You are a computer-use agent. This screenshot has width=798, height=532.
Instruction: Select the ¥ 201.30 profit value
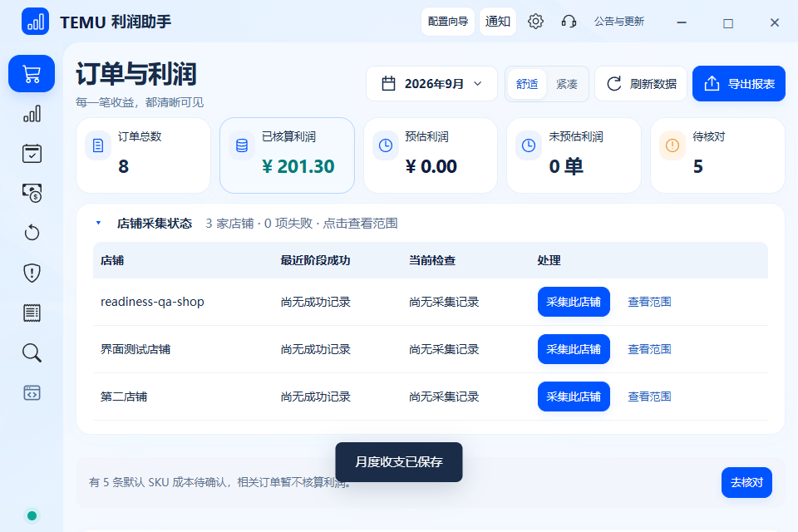(x=298, y=166)
